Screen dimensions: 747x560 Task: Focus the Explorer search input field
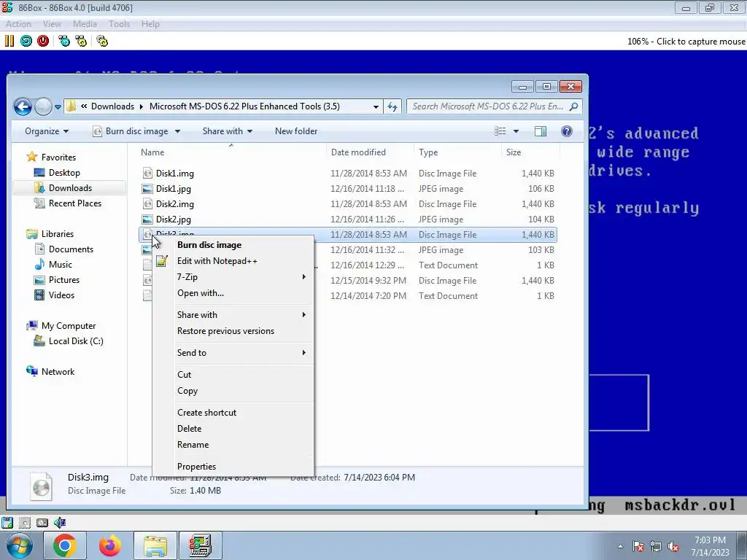click(x=494, y=106)
